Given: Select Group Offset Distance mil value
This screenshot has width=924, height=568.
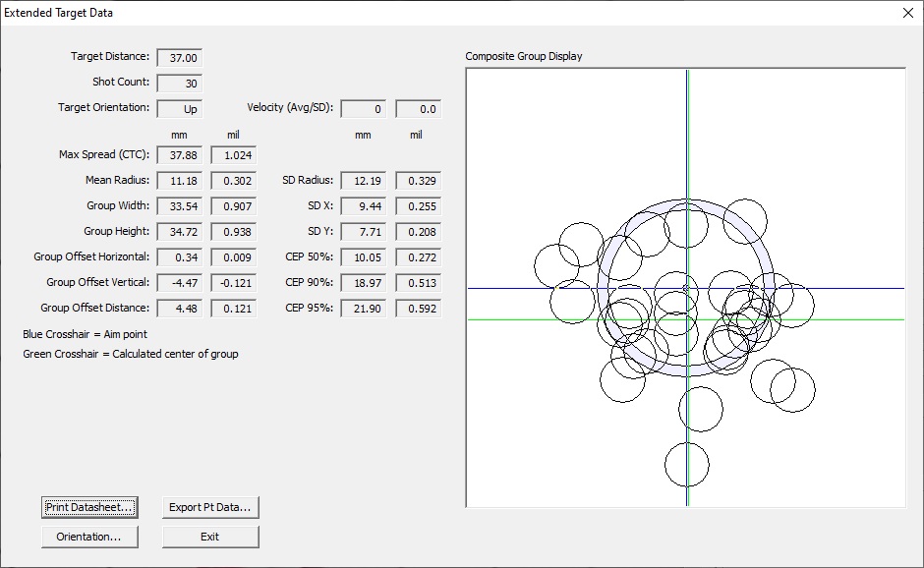Looking at the screenshot, I should click(x=234, y=309).
